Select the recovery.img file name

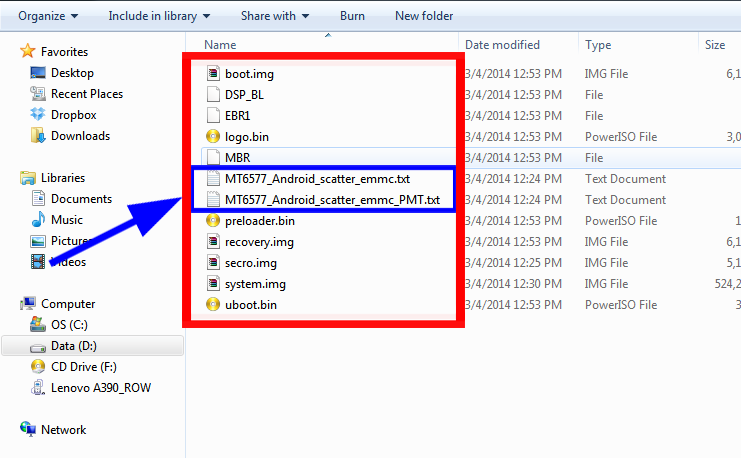tap(259, 242)
